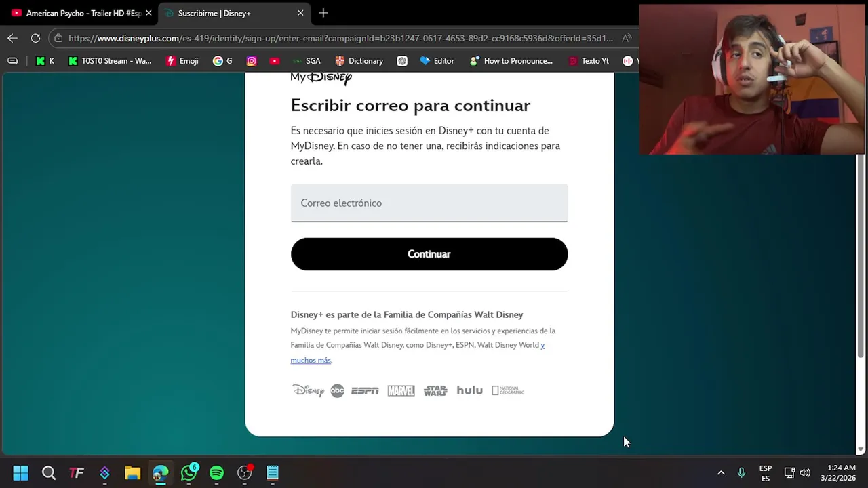Image resolution: width=868 pixels, height=488 pixels.
Task: Click 'Escribir correo para continuar' heading
Action: click(410, 106)
